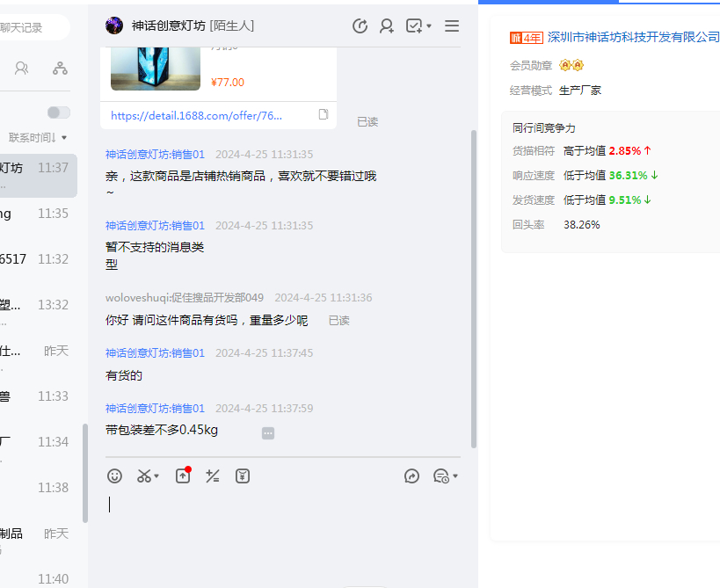Image resolution: width=720 pixels, height=588 pixels.
Task: Click the forward message arrow icon
Action: tap(411, 476)
